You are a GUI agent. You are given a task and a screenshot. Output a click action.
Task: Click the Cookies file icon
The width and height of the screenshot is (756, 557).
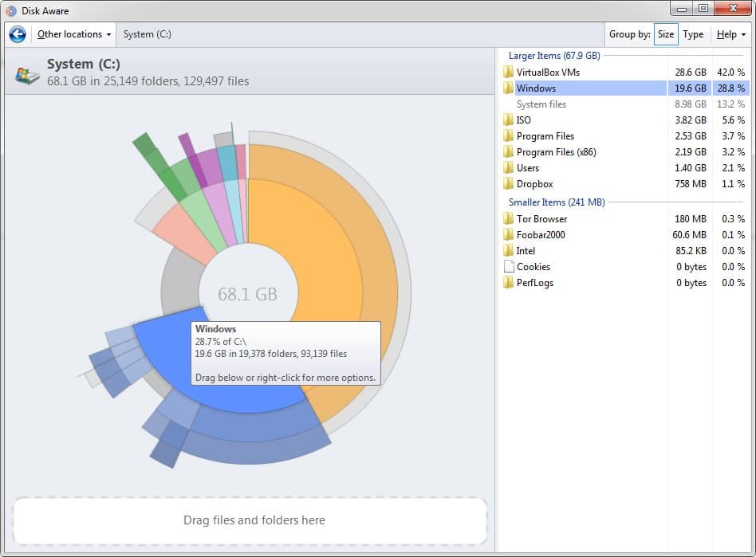[508, 266]
